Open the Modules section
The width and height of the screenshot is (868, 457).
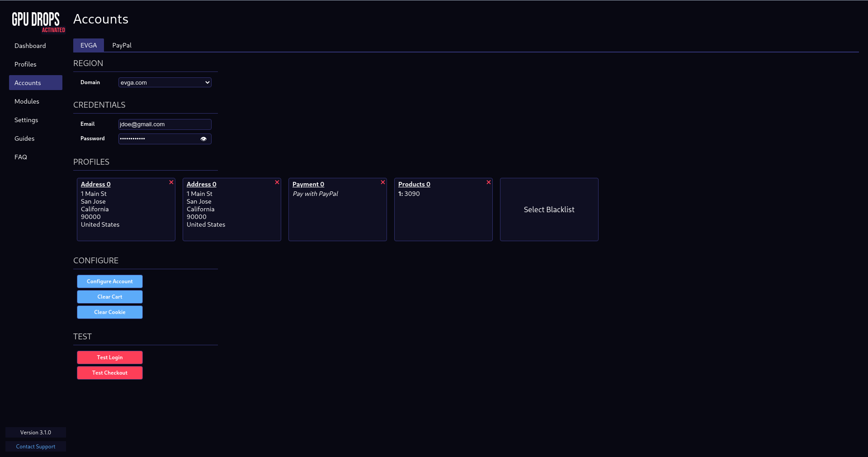tap(36, 101)
